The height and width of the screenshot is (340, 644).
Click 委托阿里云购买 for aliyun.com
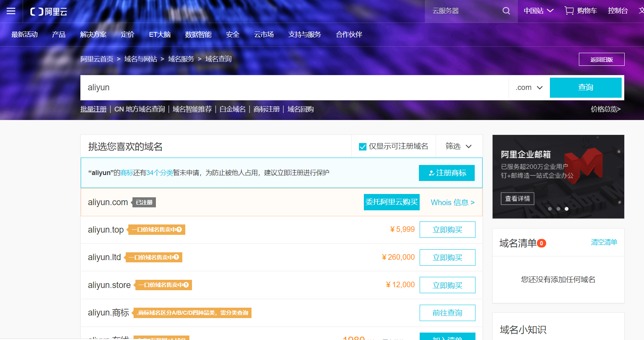[x=392, y=202]
